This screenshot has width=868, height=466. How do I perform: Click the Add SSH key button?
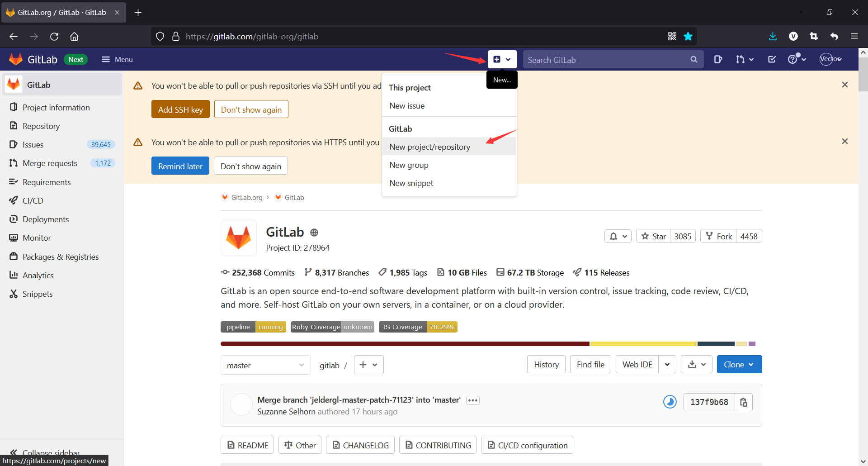pyautogui.click(x=180, y=109)
